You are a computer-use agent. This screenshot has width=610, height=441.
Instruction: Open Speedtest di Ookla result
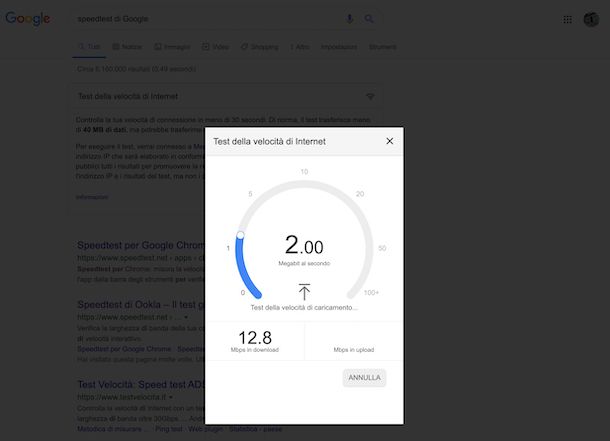[140, 304]
